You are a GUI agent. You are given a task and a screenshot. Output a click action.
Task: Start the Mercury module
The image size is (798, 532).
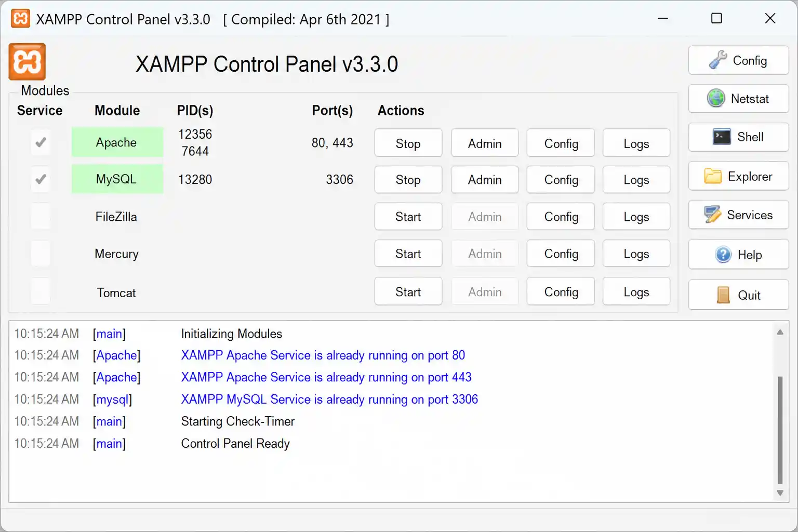(408, 254)
